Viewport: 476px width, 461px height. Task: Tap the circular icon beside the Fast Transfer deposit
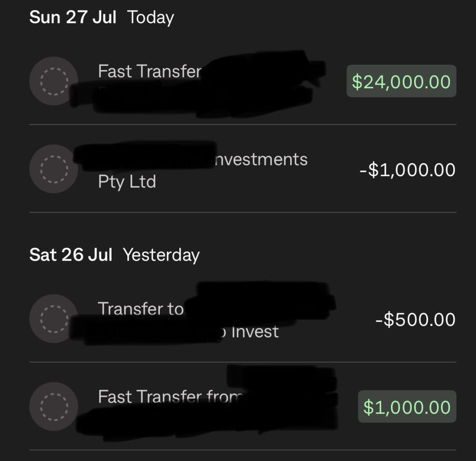point(53,81)
